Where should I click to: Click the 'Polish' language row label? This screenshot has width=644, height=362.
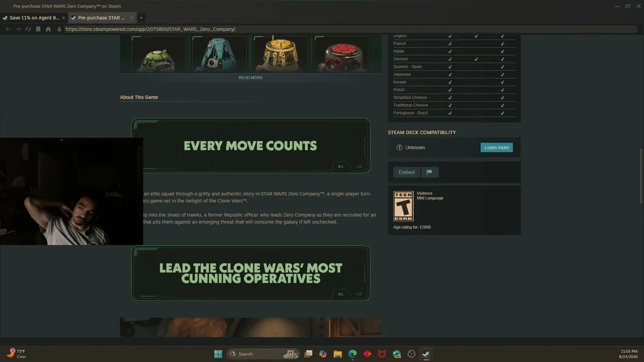pos(399,90)
